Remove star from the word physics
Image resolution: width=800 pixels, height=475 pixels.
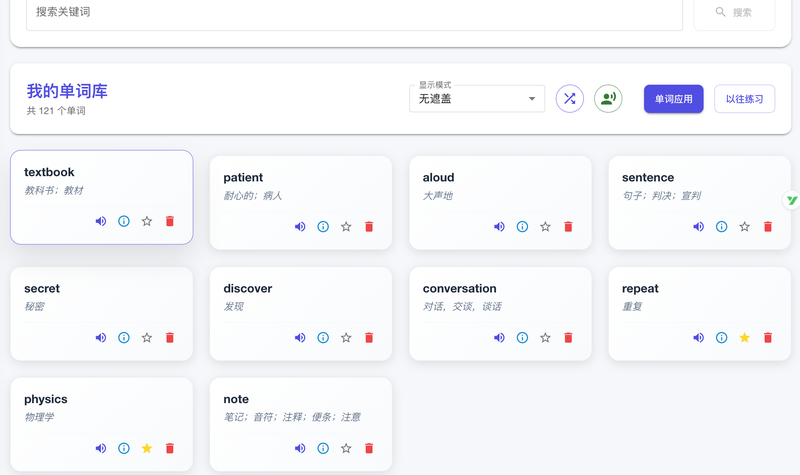click(147, 449)
